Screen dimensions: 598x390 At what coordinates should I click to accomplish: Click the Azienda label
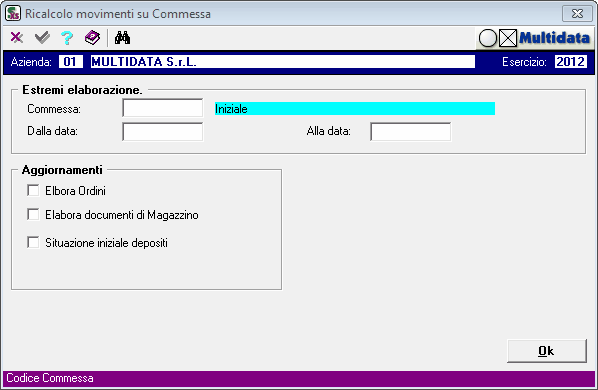pyautogui.click(x=31, y=62)
